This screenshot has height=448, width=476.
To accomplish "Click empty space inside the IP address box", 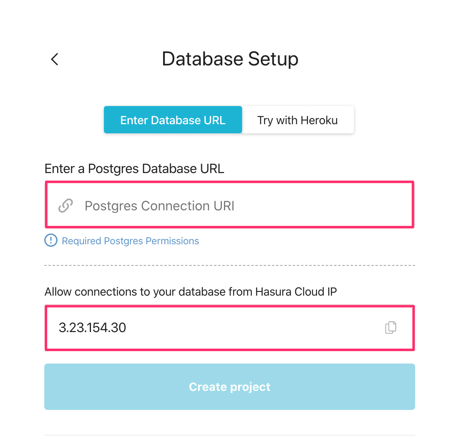I will (248, 328).
